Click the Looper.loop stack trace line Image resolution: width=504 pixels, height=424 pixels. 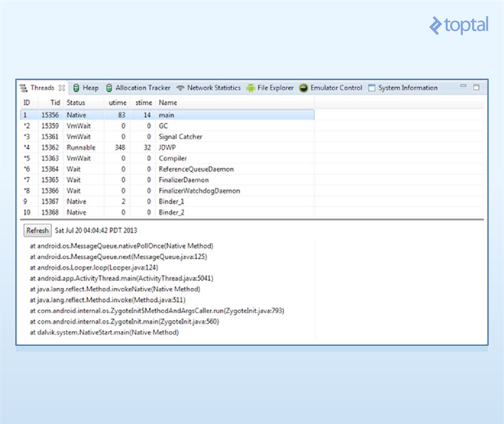[94, 267]
